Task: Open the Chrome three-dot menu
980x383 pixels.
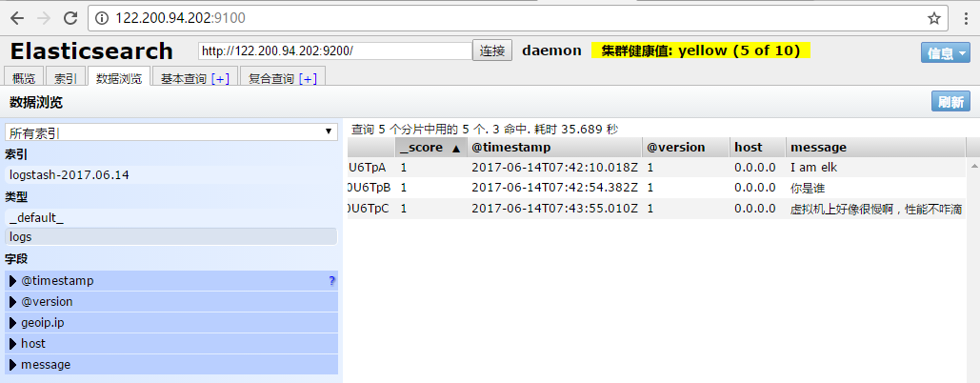Action: tap(963, 18)
